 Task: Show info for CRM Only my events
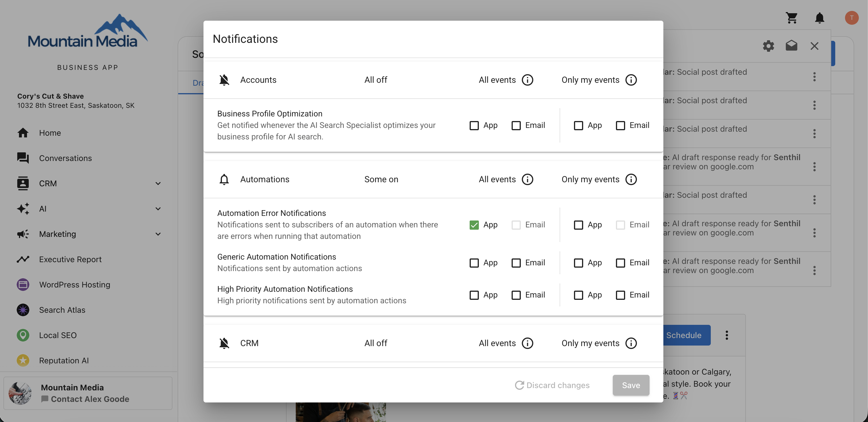(x=631, y=343)
